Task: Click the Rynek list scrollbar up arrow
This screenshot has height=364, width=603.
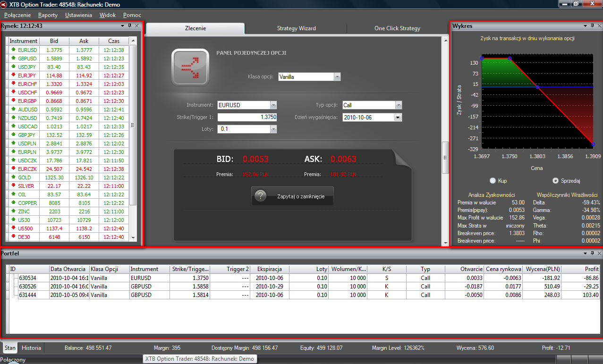Action: click(133, 41)
